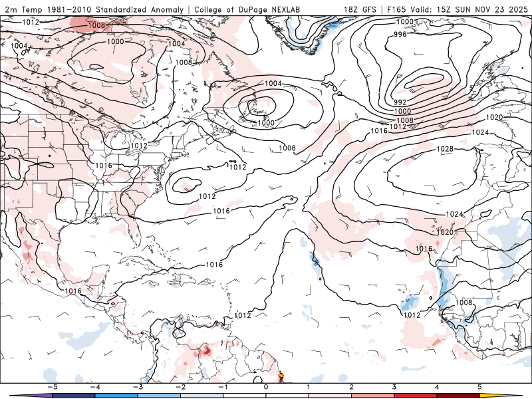Click the "1028" high pressure contour label
Viewport: 532px width, 399px height.
(445, 149)
